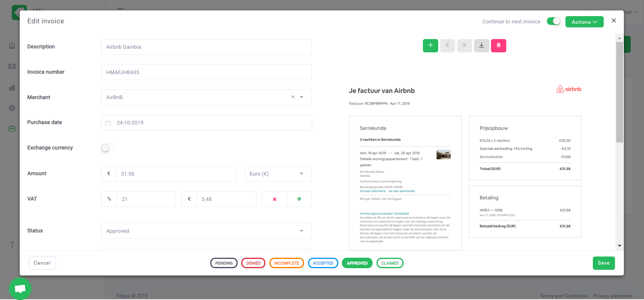Go to the next invoice page arrow

click(464, 46)
